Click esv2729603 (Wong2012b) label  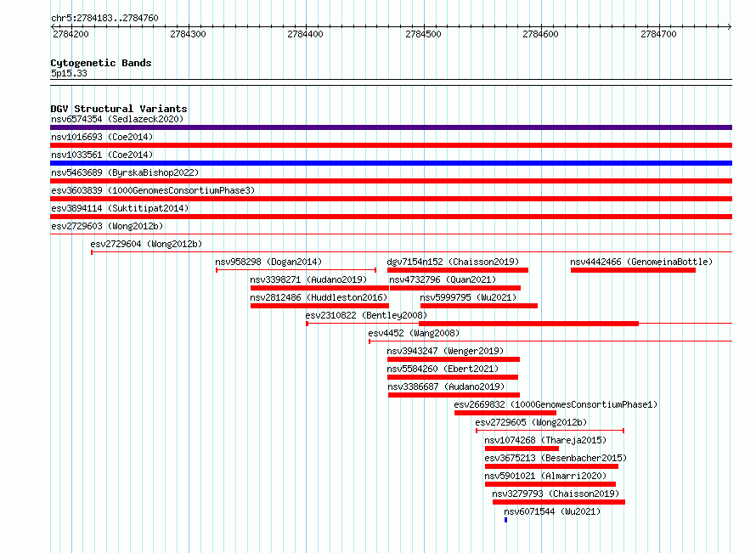pos(107,226)
